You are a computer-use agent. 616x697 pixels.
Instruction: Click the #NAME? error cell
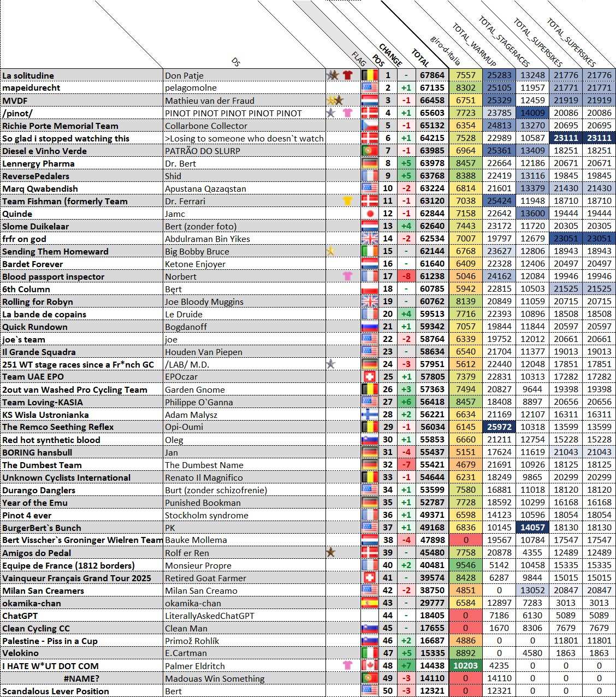[82, 678]
